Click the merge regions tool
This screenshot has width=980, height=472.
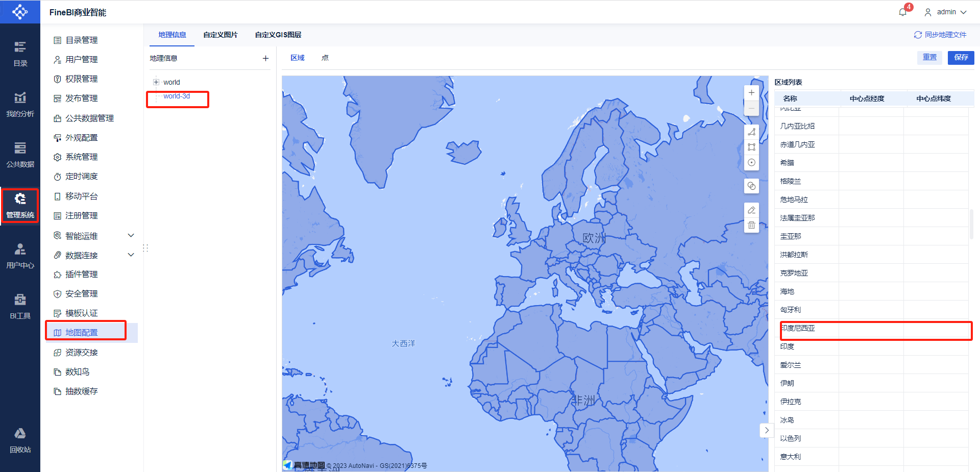click(x=751, y=186)
